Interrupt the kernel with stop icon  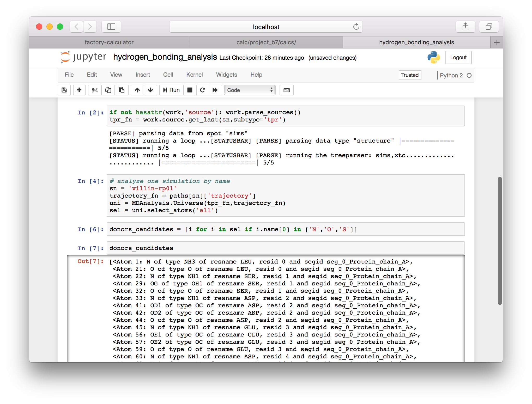pos(190,90)
